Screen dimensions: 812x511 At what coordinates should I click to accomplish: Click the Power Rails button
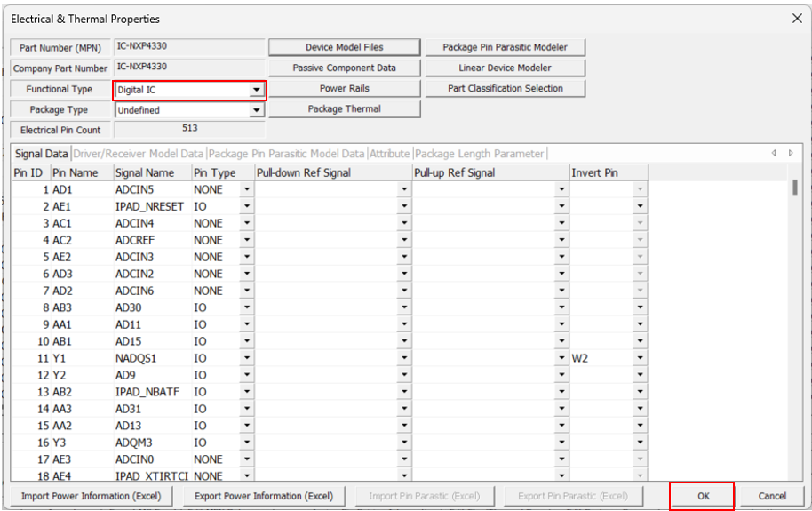(x=344, y=88)
